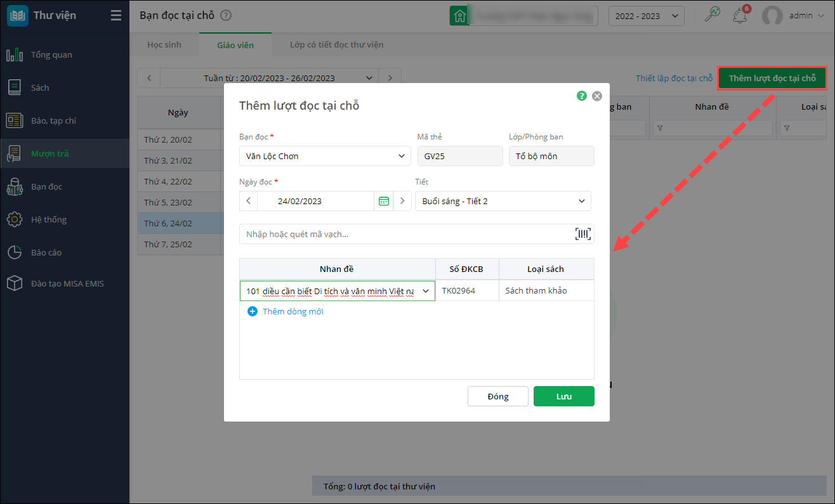
Task: Click the Lưu save button
Action: point(564,396)
